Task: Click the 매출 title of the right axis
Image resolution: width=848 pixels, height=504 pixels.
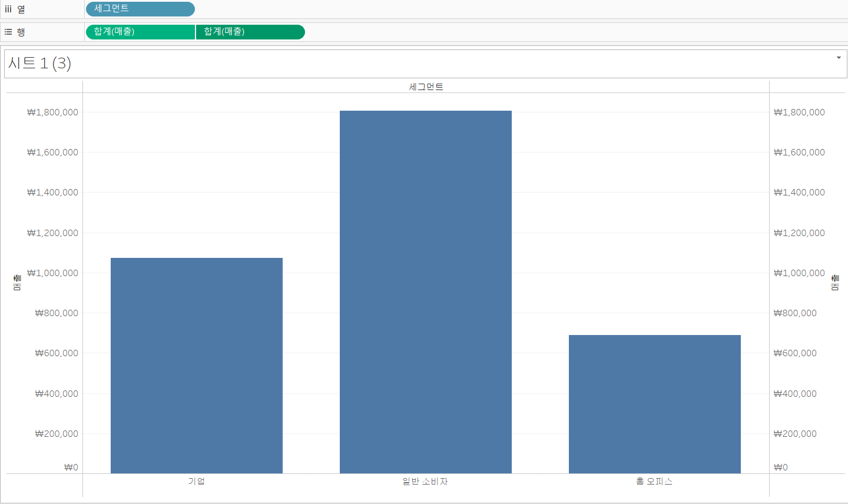Action: [x=835, y=282]
